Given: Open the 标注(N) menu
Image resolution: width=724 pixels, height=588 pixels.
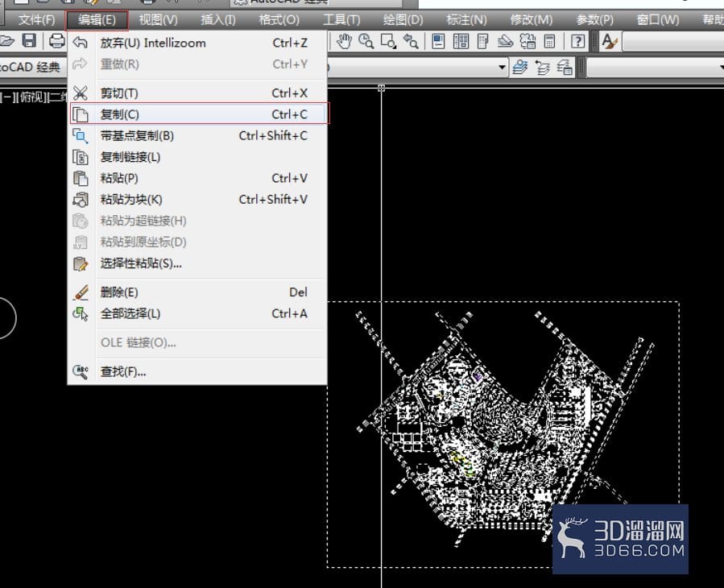Looking at the screenshot, I should 466,20.
